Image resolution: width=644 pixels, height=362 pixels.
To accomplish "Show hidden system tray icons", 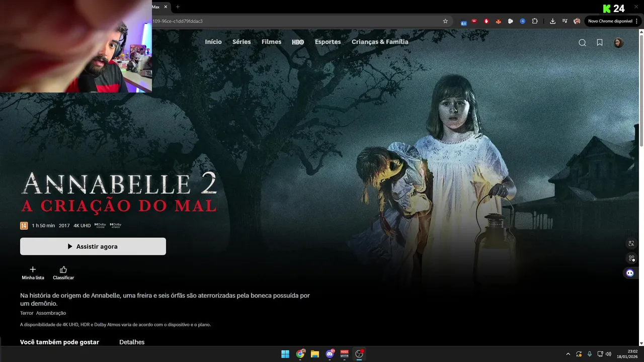I will coord(568,354).
